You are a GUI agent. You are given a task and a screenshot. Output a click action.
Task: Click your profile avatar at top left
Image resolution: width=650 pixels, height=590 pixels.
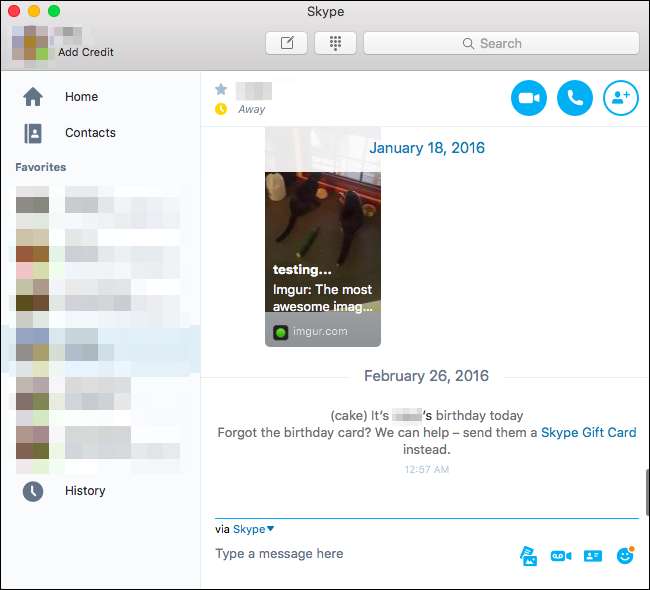(x=30, y=46)
